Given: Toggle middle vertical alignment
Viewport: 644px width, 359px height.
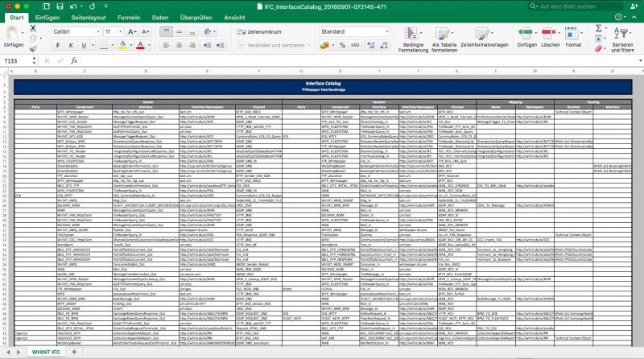Looking at the screenshot, I should tap(180, 31).
